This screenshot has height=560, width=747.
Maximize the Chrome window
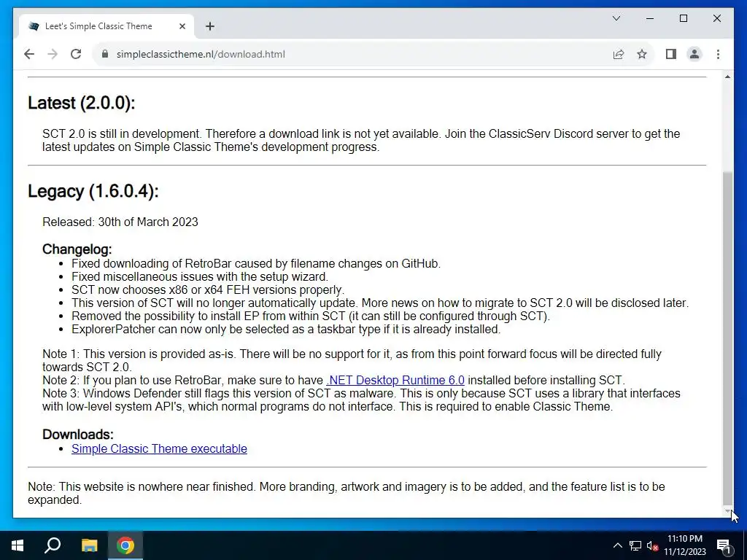pos(683,18)
